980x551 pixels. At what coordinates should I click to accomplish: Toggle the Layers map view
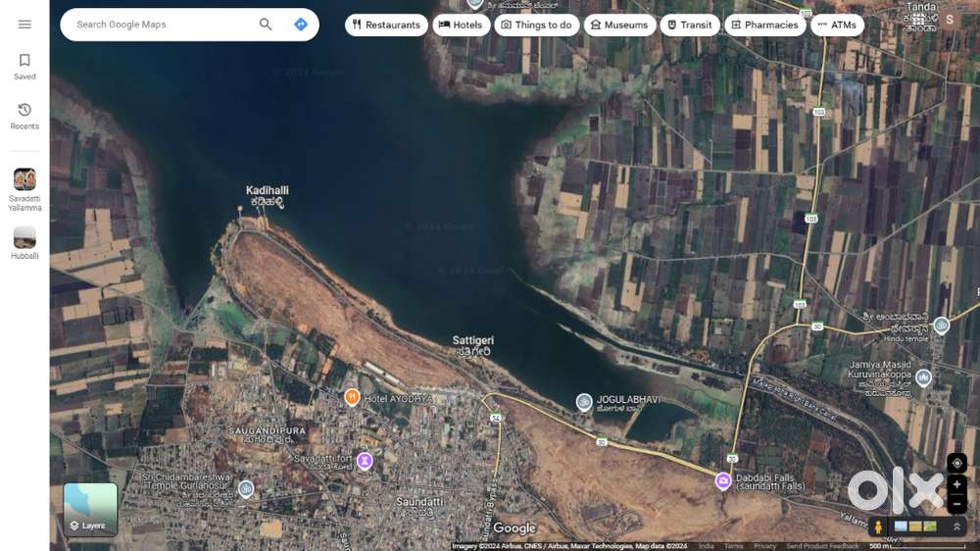[90, 510]
